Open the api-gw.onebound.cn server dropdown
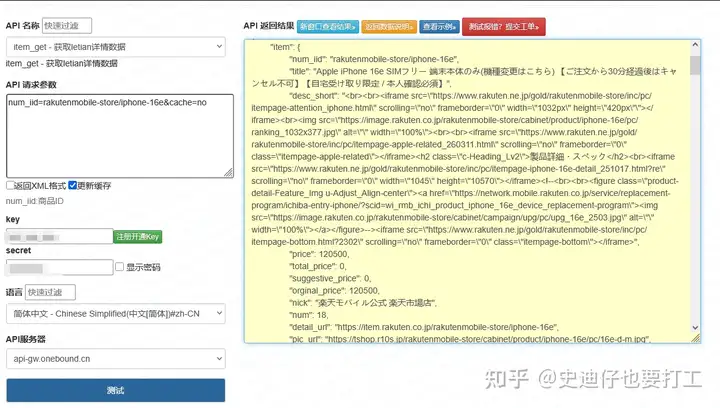This screenshot has width=720, height=408. [x=116, y=359]
